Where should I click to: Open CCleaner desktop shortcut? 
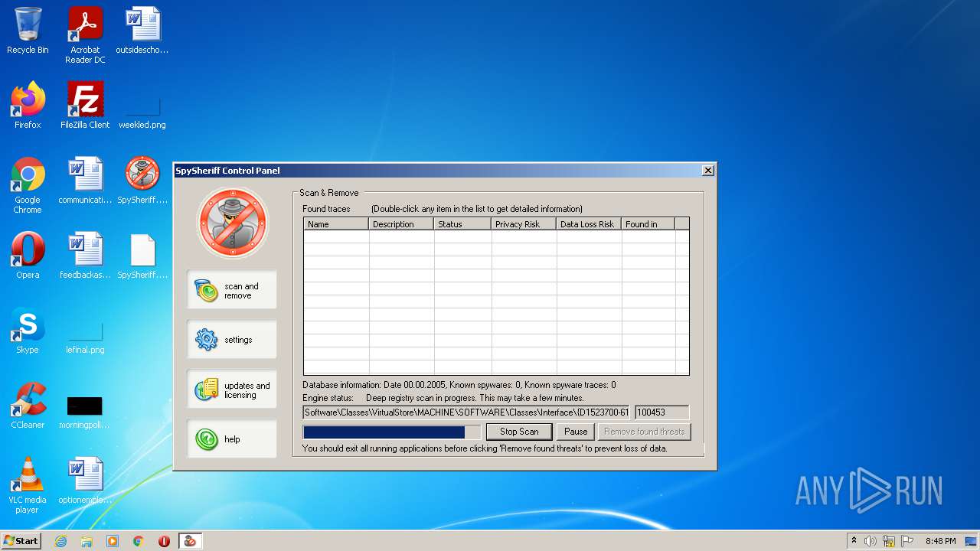pos(28,406)
